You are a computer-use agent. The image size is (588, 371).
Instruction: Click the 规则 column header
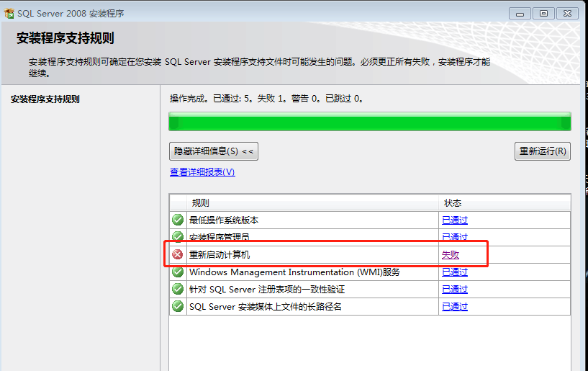click(313, 202)
